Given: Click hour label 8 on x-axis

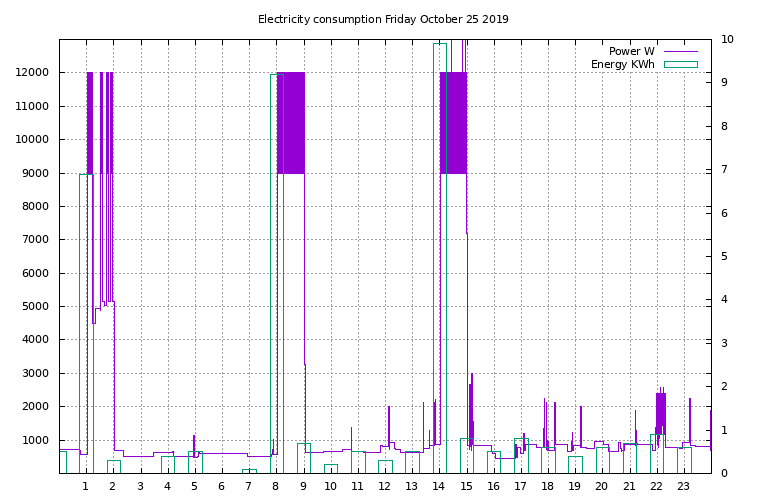Looking at the screenshot, I should click(276, 486).
